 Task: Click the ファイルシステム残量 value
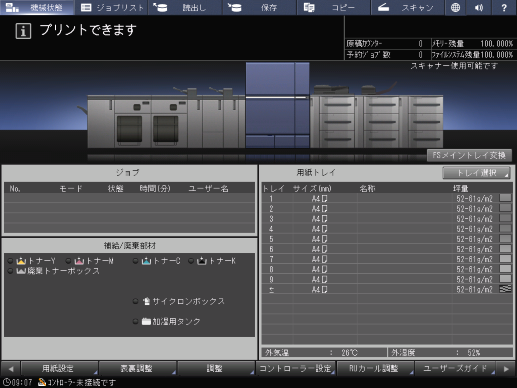[x=496, y=55]
